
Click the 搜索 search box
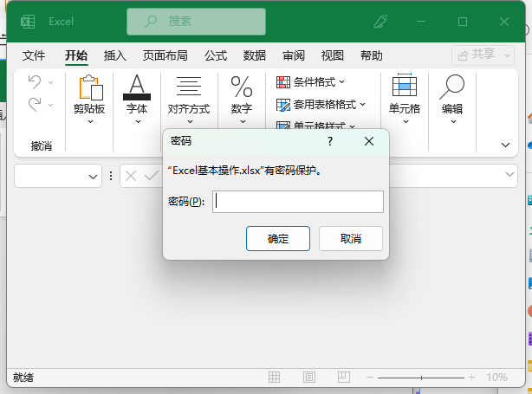(x=196, y=22)
